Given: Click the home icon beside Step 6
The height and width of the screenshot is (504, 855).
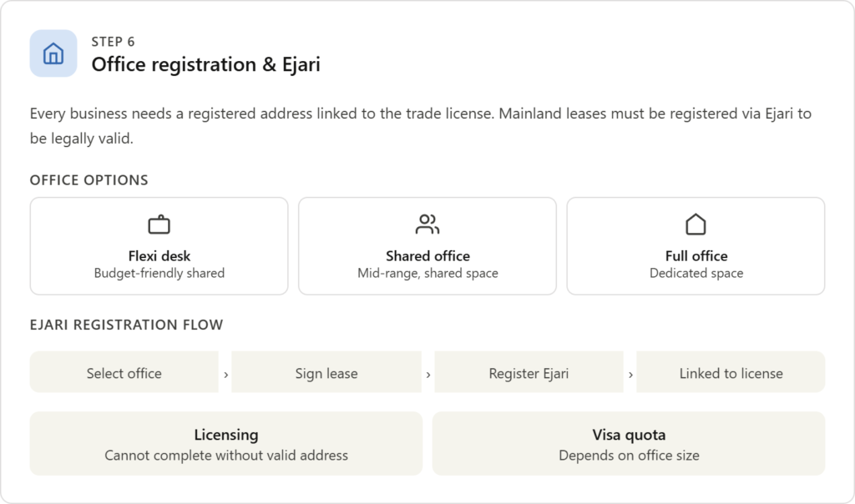Looking at the screenshot, I should pyautogui.click(x=53, y=53).
